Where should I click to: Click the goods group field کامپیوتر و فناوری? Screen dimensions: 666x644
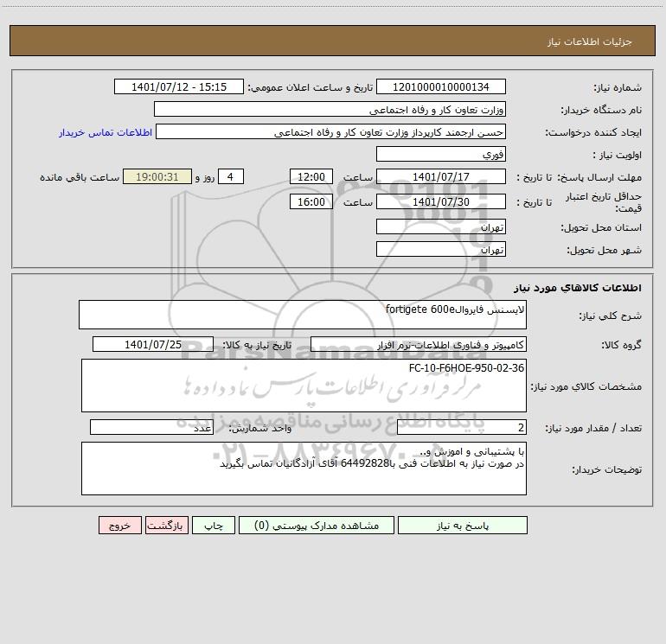coord(419,344)
